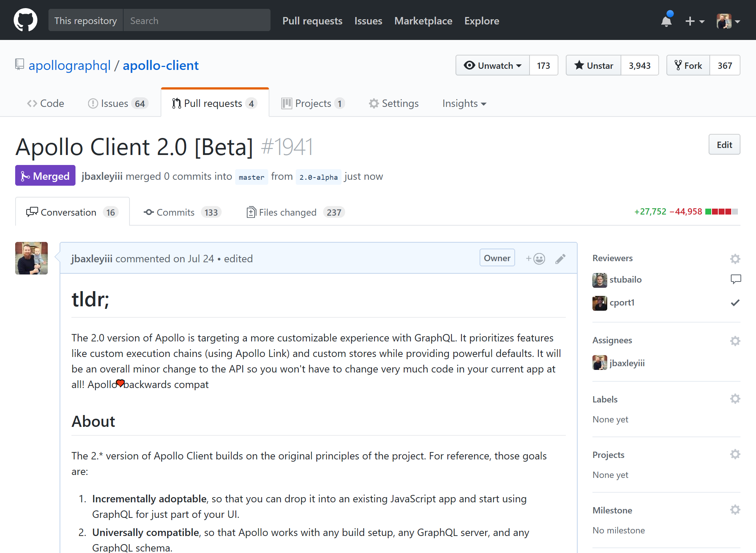
Task: Click the Edit title button
Action: tap(724, 145)
